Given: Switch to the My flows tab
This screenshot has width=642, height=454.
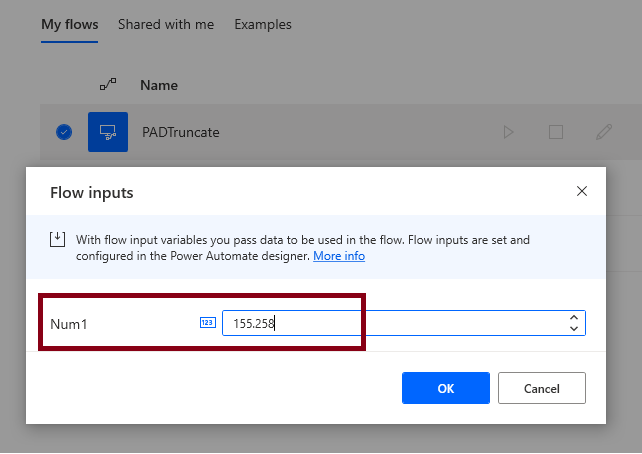Looking at the screenshot, I should click(x=70, y=24).
